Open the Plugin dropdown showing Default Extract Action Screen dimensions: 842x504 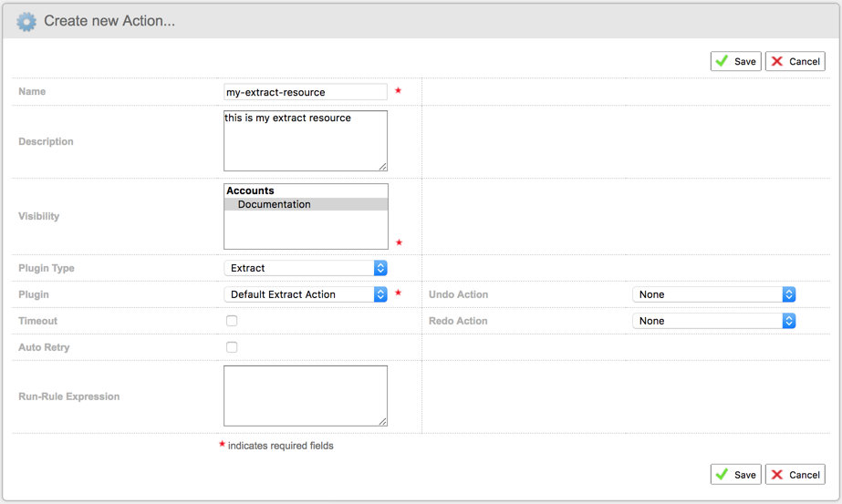click(305, 294)
